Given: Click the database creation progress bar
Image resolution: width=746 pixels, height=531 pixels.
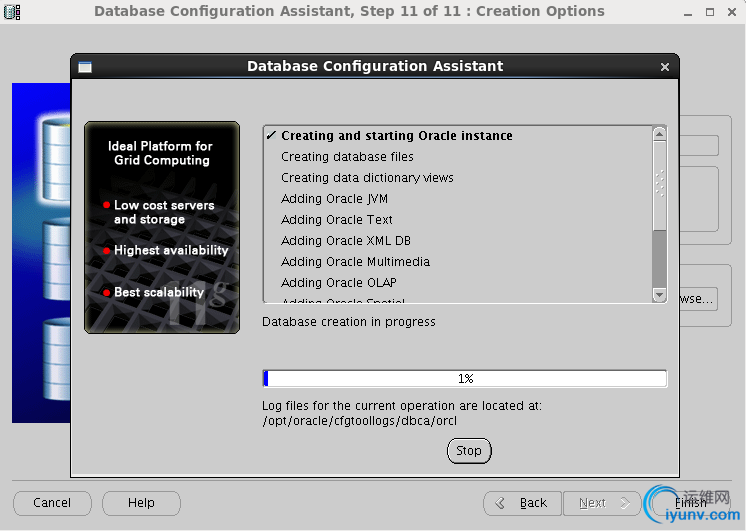Looking at the screenshot, I should tap(464, 379).
